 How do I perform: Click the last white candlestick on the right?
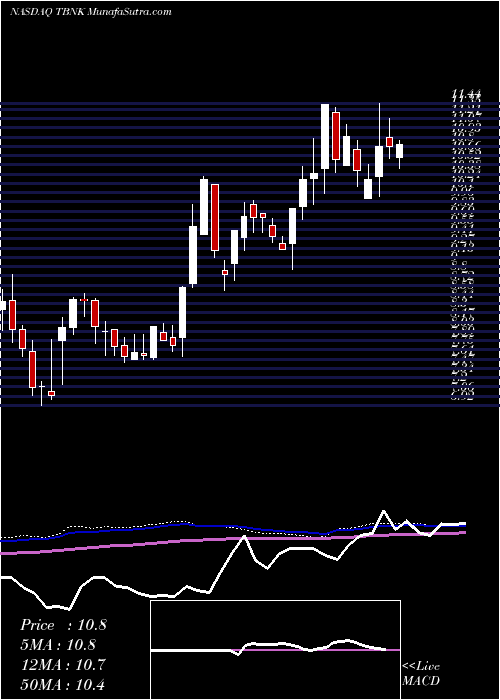click(x=399, y=150)
